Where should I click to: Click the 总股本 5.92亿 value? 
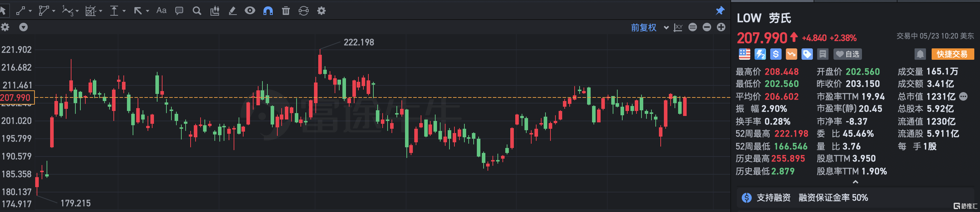click(x=940, y=109)
